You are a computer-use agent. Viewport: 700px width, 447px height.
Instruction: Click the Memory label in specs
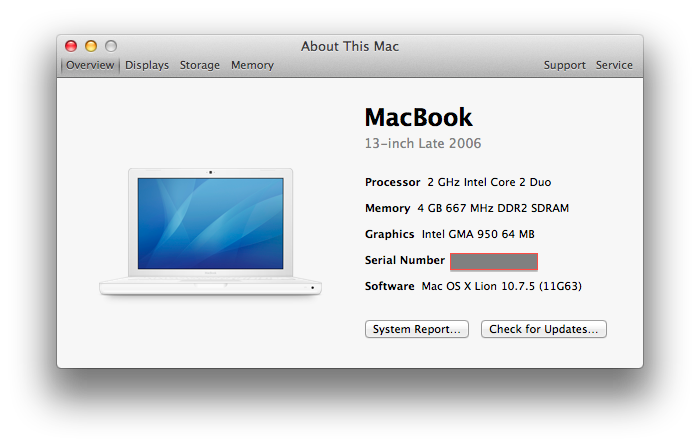(387, 208)
